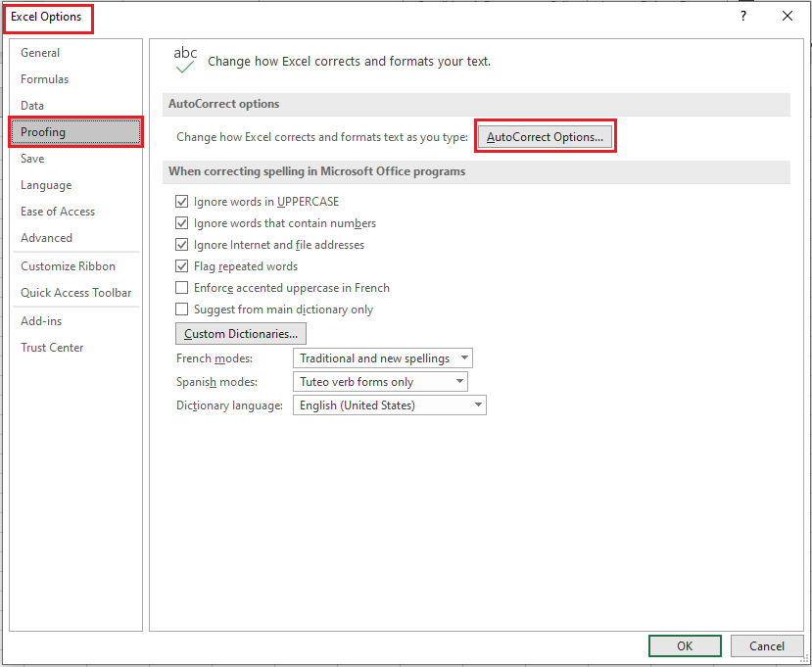Uncheck Ignore words that contain numbers

click(x=182, y=223)
